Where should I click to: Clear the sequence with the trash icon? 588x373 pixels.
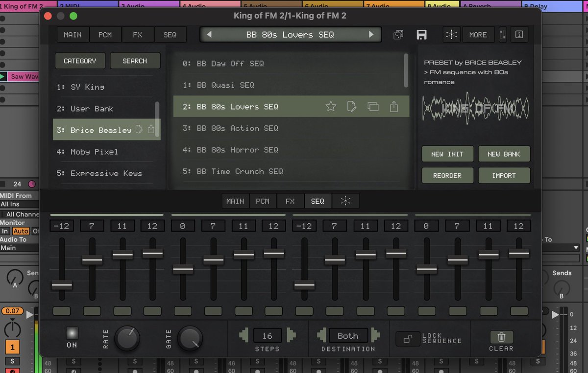point(501,337)
